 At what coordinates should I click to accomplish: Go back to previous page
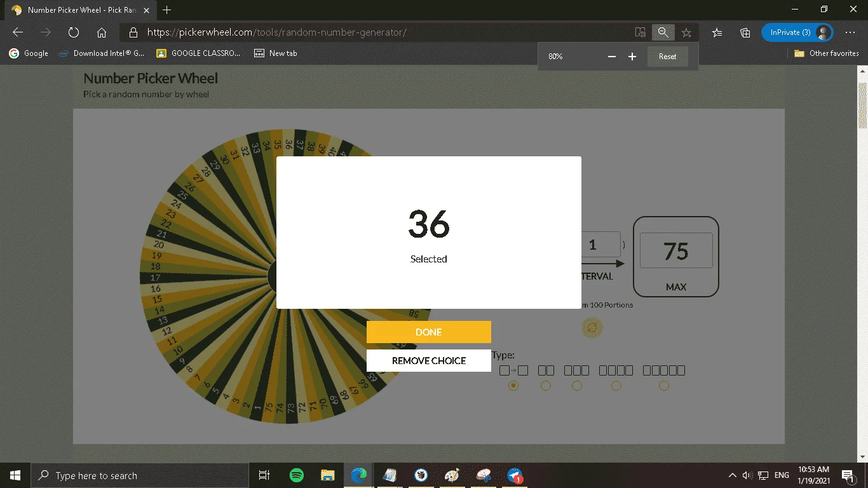click(18, 32)
